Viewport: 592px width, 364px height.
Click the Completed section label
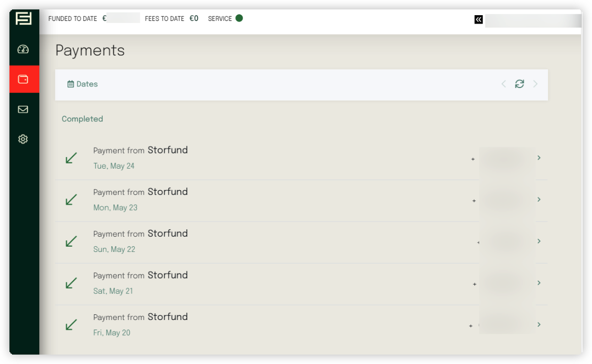(x=82, y=119)
